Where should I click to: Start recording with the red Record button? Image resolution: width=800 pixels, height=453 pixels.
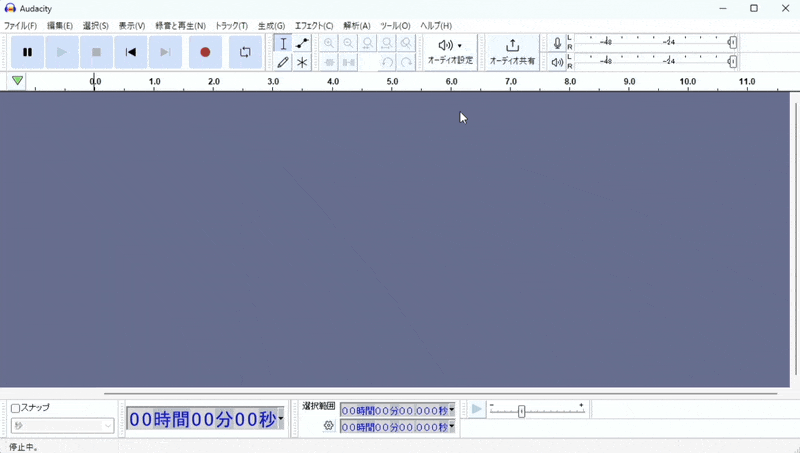[205, 52]
